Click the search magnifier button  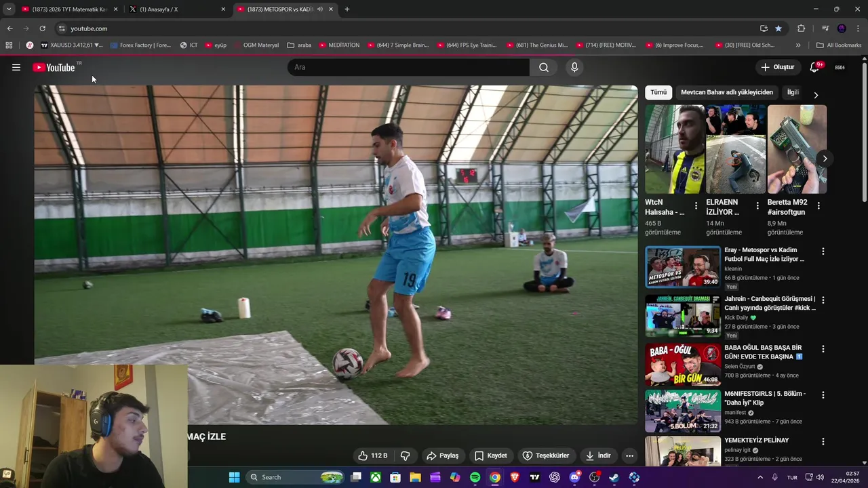click(x=544, y=67)
